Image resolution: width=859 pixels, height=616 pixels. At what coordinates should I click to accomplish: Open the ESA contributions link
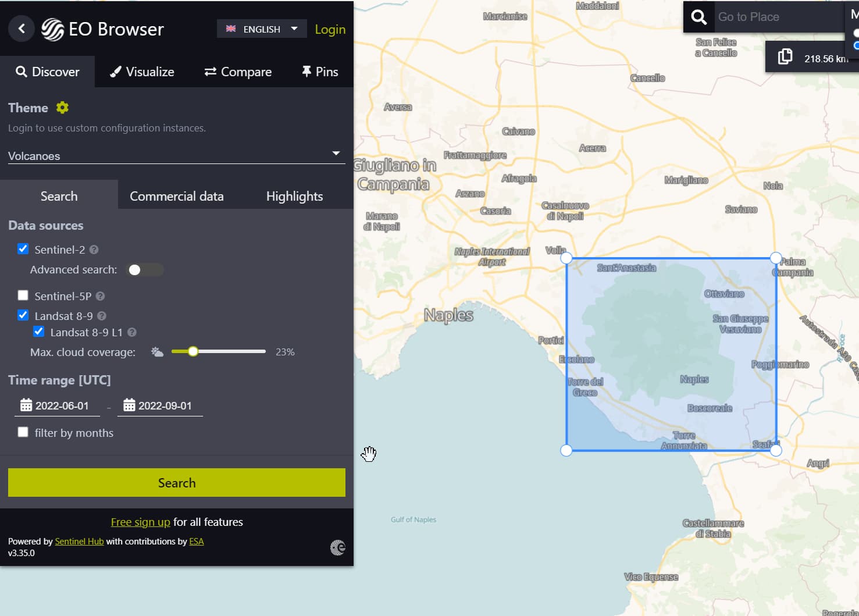pyautogui.click(x=197, y=542)
